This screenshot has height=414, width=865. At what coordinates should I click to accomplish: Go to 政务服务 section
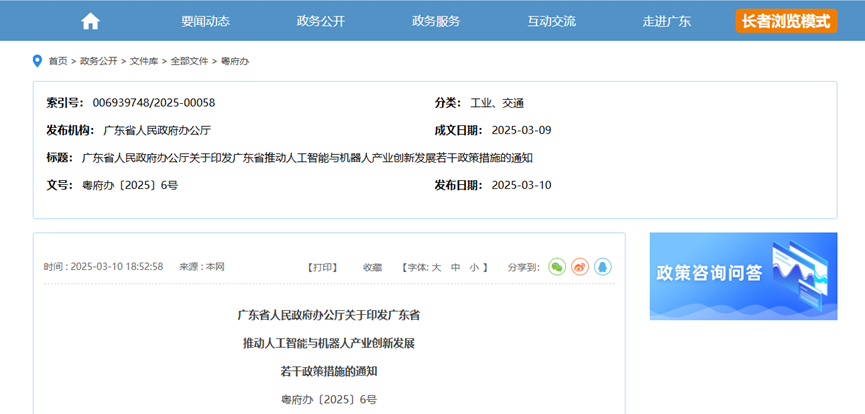(436, 21)
